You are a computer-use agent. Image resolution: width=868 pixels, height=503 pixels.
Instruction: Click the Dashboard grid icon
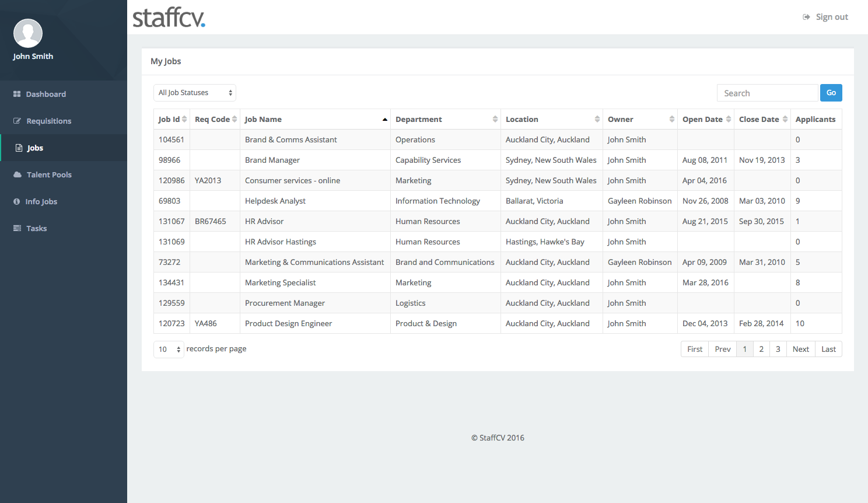tap(17, 94)
